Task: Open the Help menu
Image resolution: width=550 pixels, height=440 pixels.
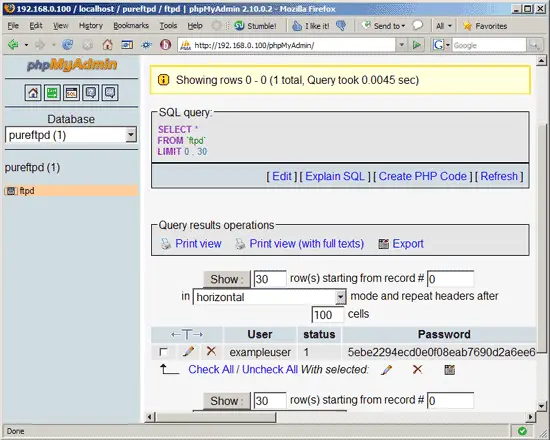Action: [195, 26]
